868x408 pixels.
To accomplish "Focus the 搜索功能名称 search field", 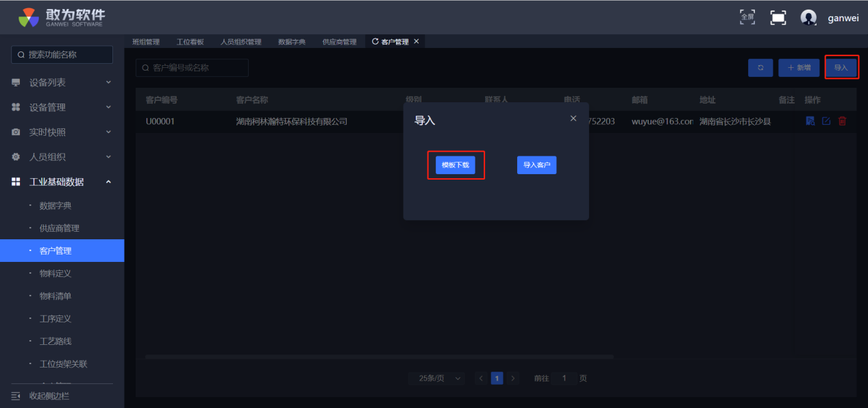I will pyautogui.click(x=62, y=55).
